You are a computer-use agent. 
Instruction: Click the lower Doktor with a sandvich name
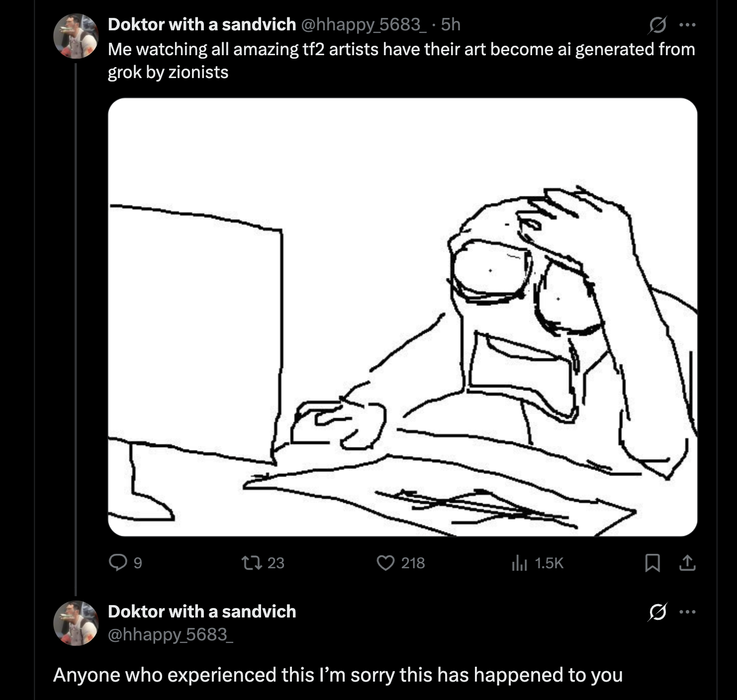click(202, 612)
